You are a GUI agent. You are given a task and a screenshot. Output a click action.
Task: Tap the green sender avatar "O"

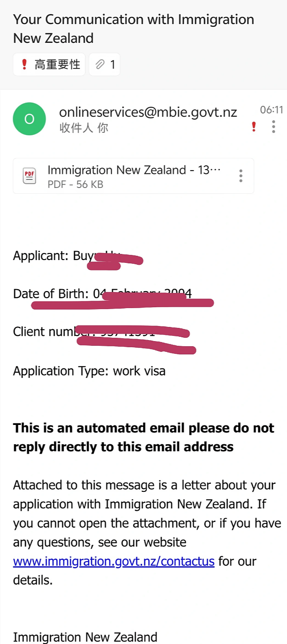coord(29,119)
